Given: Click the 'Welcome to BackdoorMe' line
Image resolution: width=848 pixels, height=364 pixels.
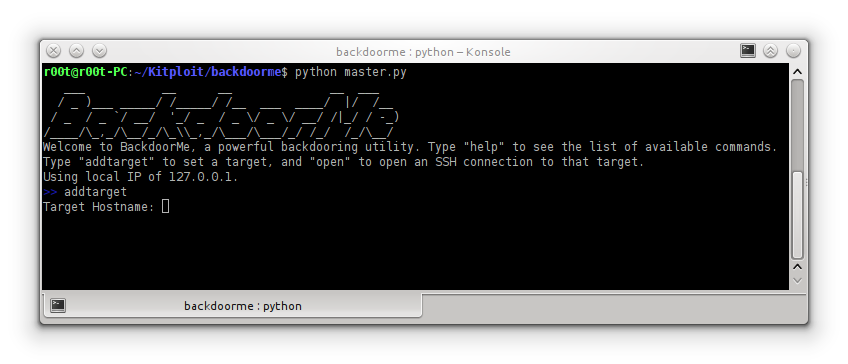Looking at the screenshot, I should tap(410, 147).
